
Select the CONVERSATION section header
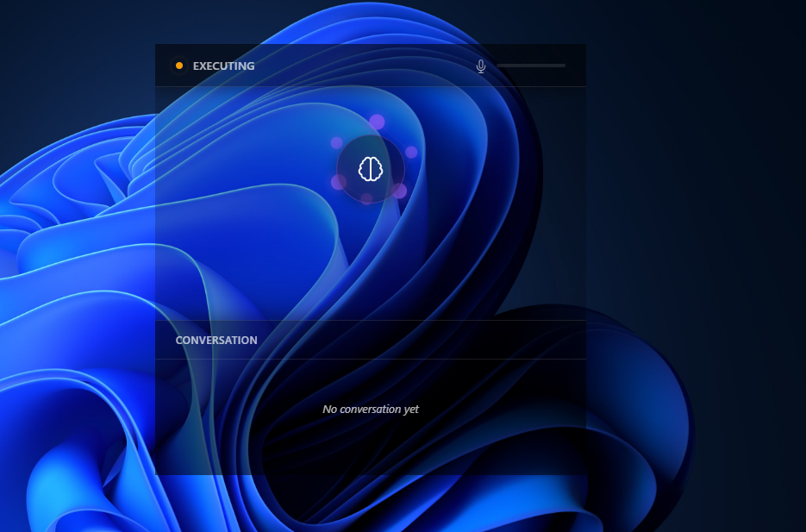[x=216, y=341]
